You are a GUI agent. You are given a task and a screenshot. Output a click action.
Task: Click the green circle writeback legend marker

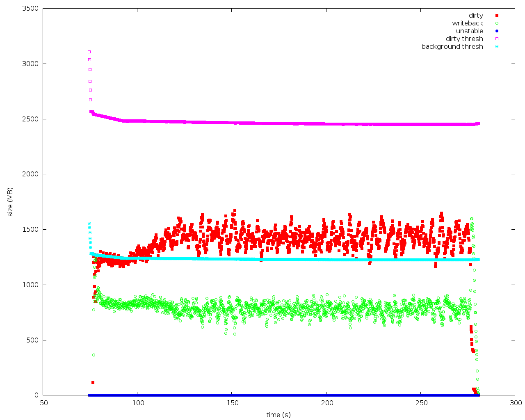point(497,23)
